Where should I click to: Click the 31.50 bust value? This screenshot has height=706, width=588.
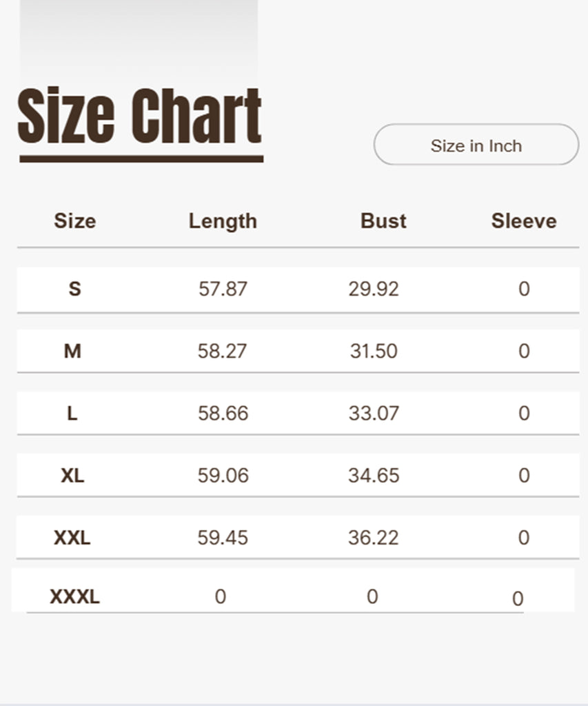(x=374, y=351)
